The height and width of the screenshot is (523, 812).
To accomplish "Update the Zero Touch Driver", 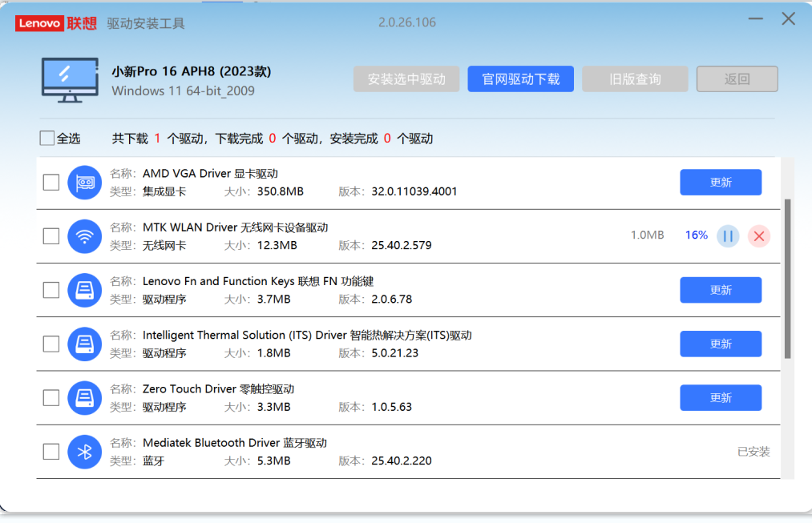I will pyautogui.click(x=721, y=398).
